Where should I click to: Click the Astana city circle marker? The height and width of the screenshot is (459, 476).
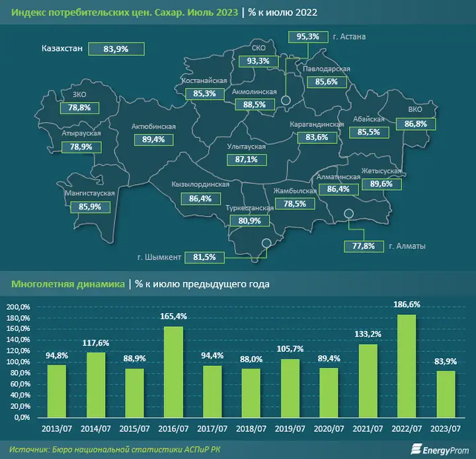click(286, 100)
